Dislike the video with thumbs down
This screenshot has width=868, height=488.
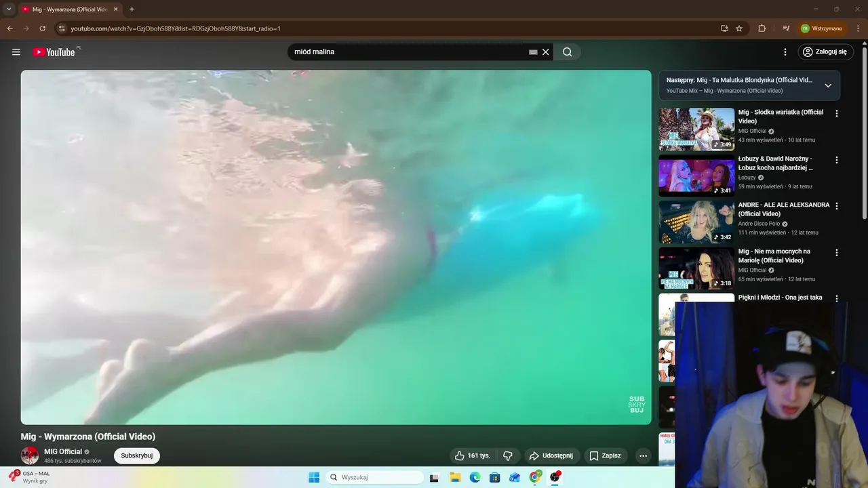pos(507,455)
